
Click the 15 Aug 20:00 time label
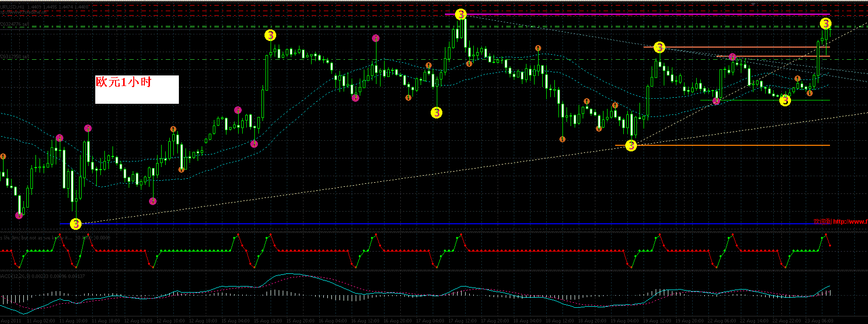coord(300,321)
